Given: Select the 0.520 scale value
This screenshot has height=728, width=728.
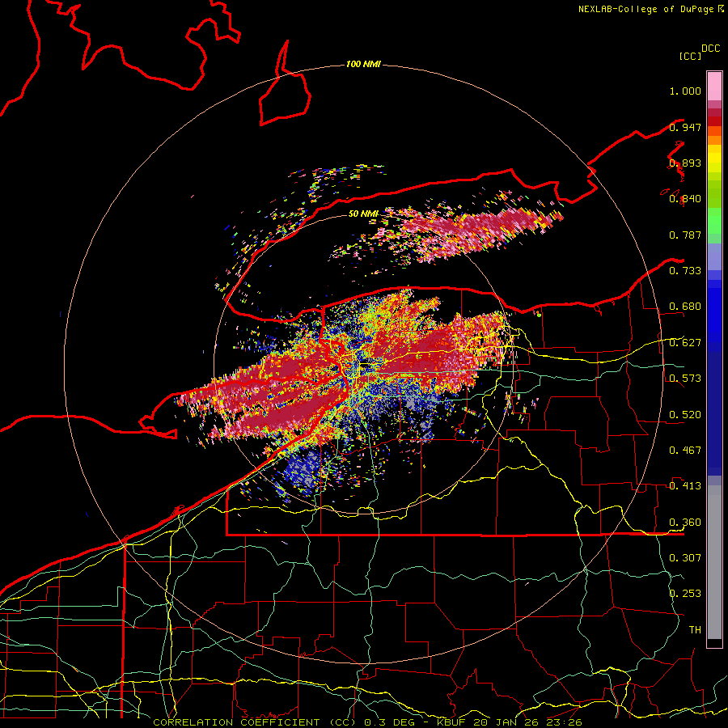Looking at the screenshot, I should [x=685, y=415].
